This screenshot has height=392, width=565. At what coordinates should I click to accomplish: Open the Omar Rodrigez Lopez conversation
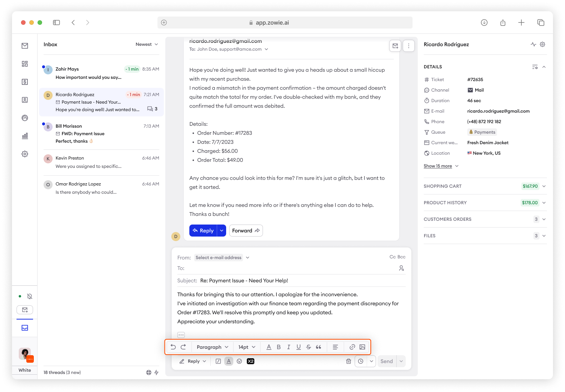[x=101, y=188]
